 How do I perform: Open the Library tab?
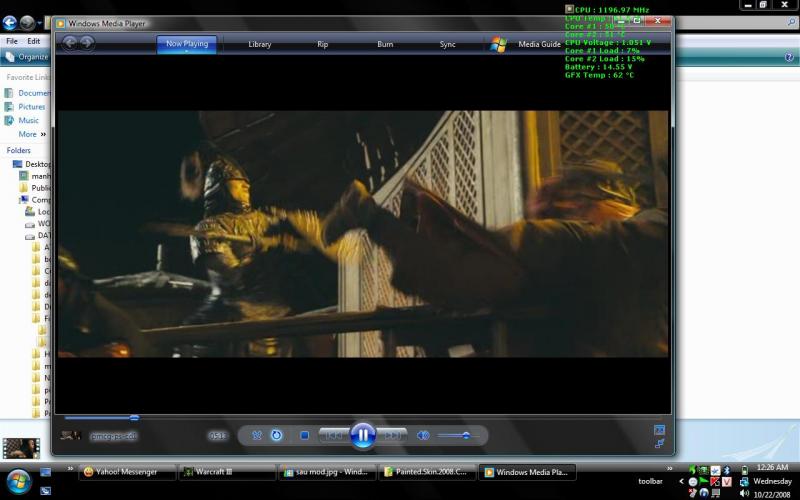pos(260,44)
